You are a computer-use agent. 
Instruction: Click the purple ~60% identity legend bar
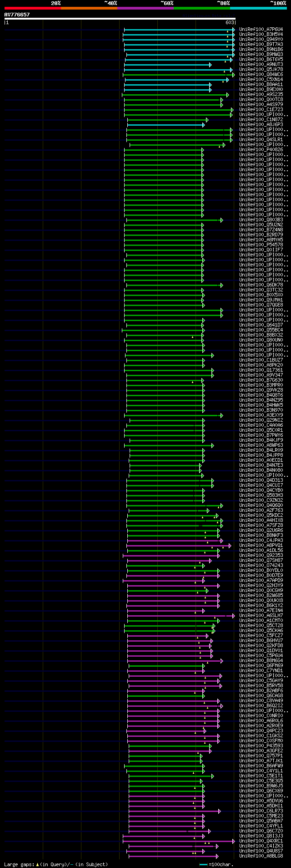coord(145,8)
